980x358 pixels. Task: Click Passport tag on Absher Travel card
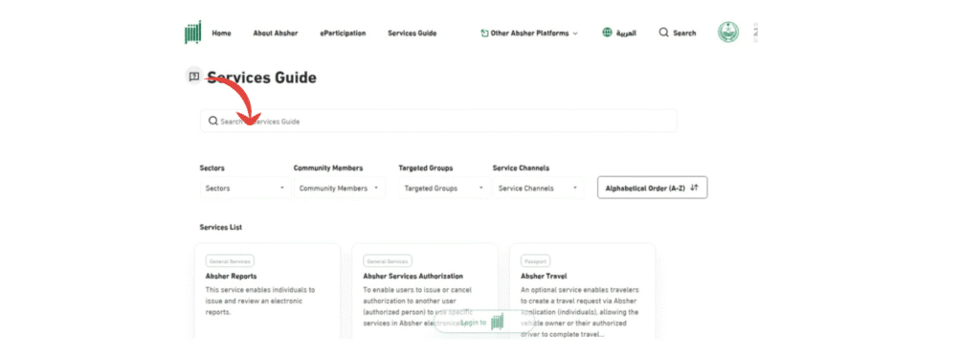click(536, 261)
